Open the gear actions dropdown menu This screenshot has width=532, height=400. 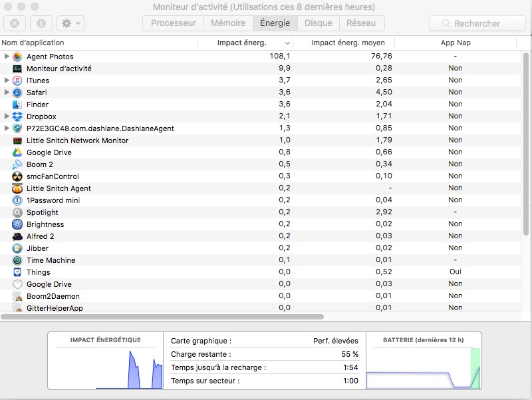[70, 23]
